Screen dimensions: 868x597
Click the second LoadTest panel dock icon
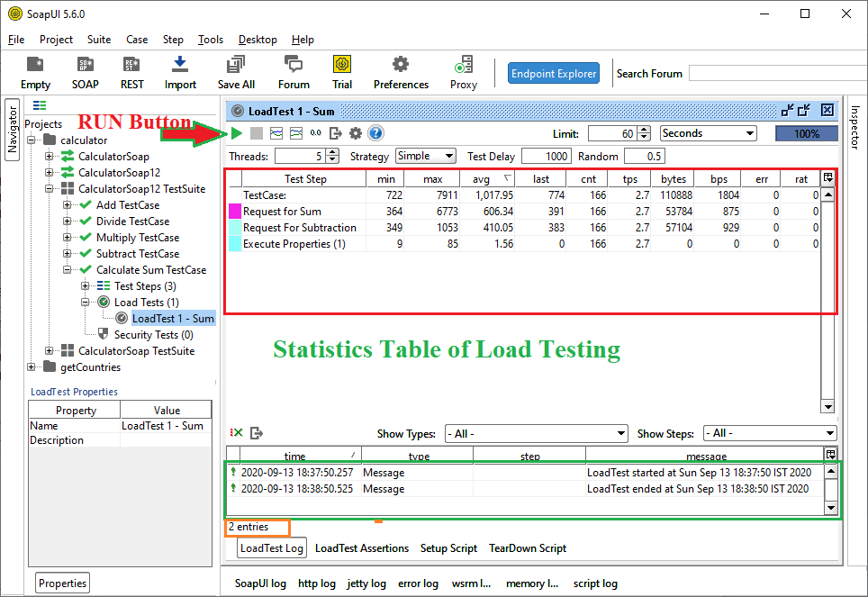tap(804, 110)
